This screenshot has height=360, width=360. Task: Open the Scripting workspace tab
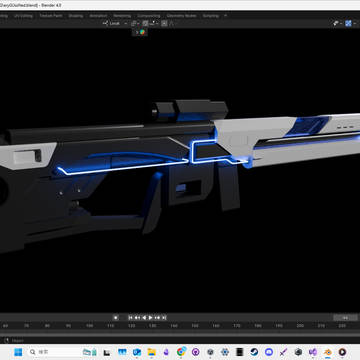point(211,16)
